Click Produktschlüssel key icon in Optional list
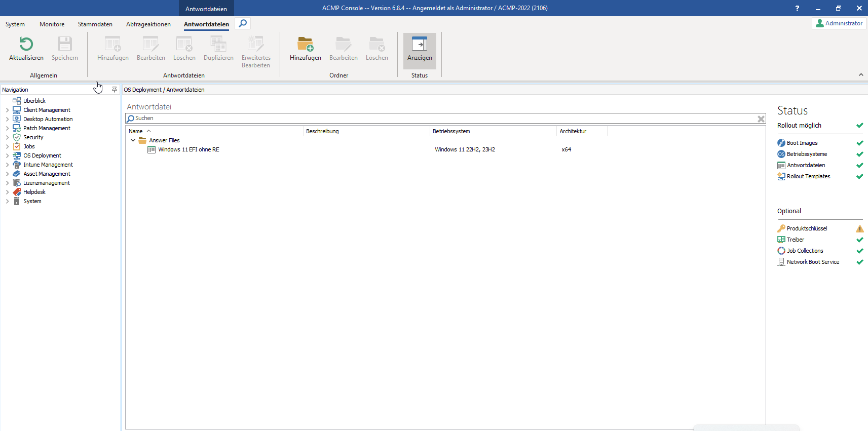The height and width of the screenshot is (431, 868). pyautogui.click(x=781, y=228)
